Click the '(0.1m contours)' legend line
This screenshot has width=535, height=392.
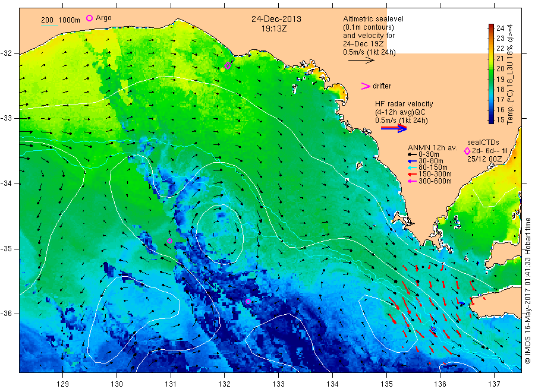click(x=368, y=27)
